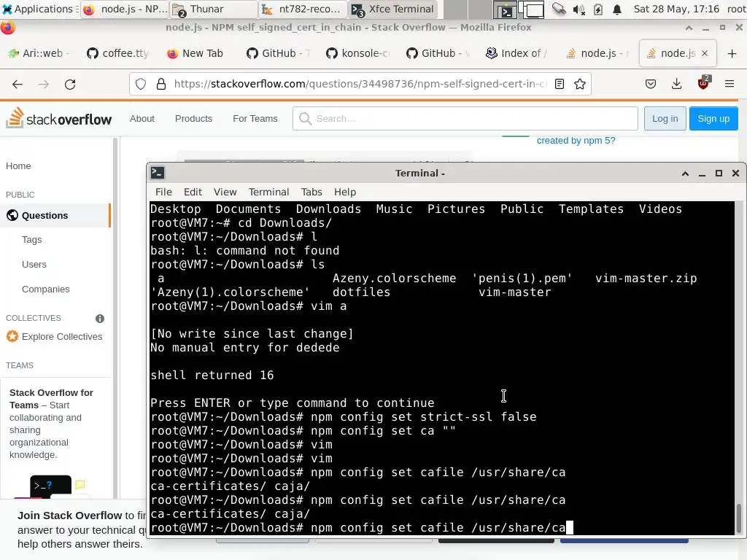747x560 pixels.
Task: Go to Home in the sidebar
Action: [18, 166]
